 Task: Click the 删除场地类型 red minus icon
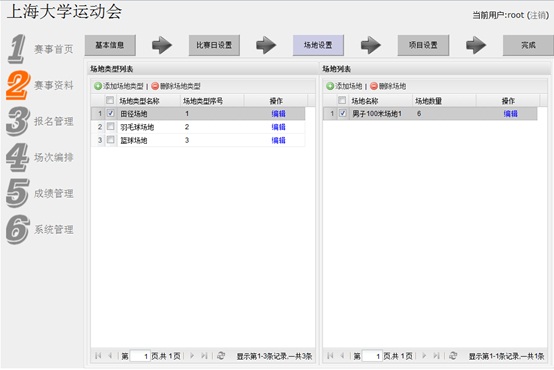pyautogui.click(x=155, y=86)
